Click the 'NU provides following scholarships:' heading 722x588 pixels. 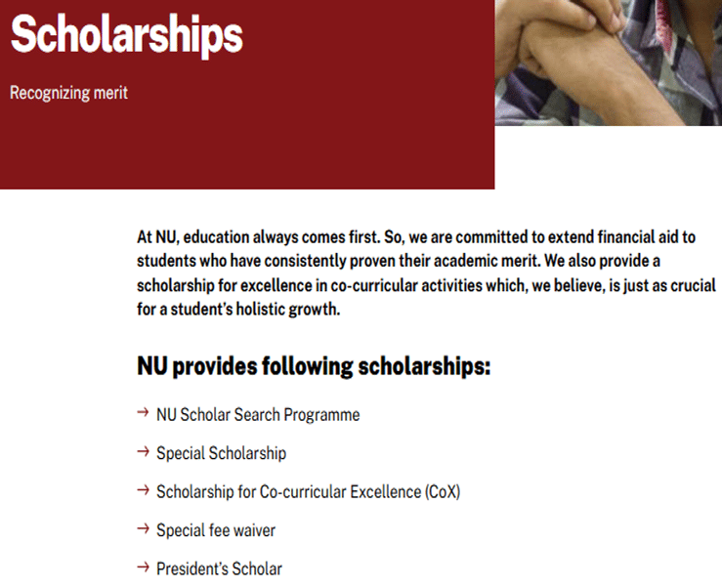pos(313,367)
